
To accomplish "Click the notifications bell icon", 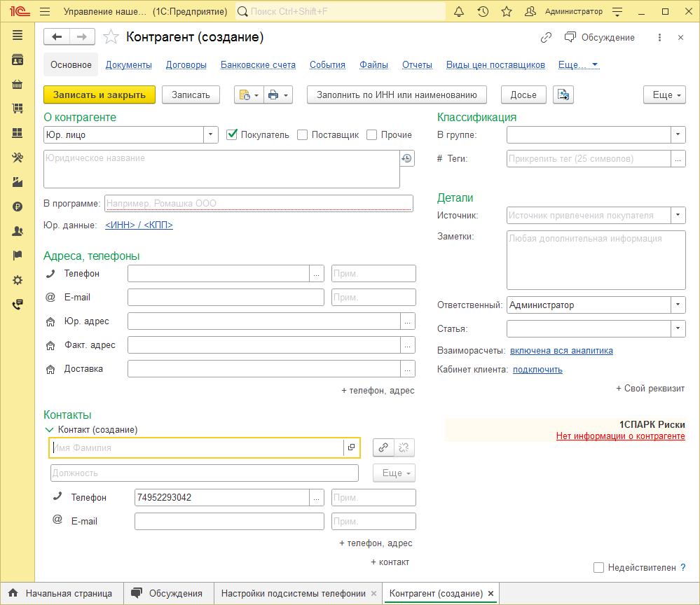I will 459,12.
